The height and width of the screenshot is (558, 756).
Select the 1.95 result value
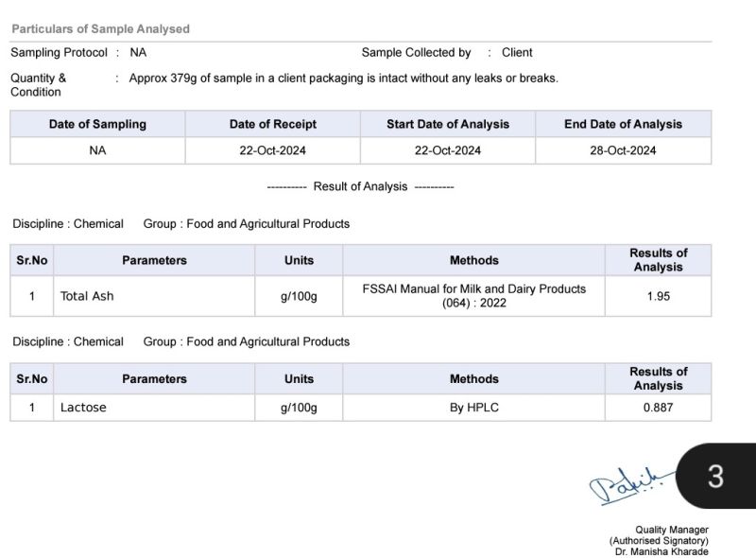pos(658,296)
